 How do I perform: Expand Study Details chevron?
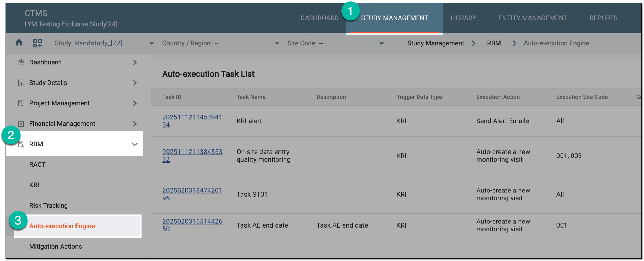(x=135, y=83)
